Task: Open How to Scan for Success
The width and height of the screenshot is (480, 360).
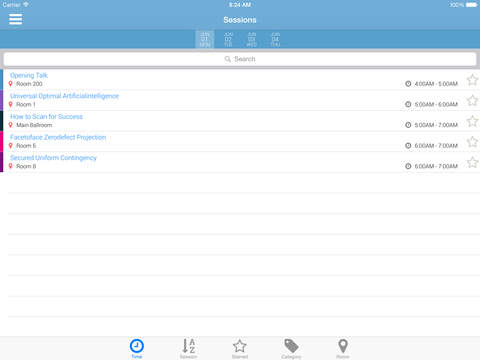Action: (46, 116)
